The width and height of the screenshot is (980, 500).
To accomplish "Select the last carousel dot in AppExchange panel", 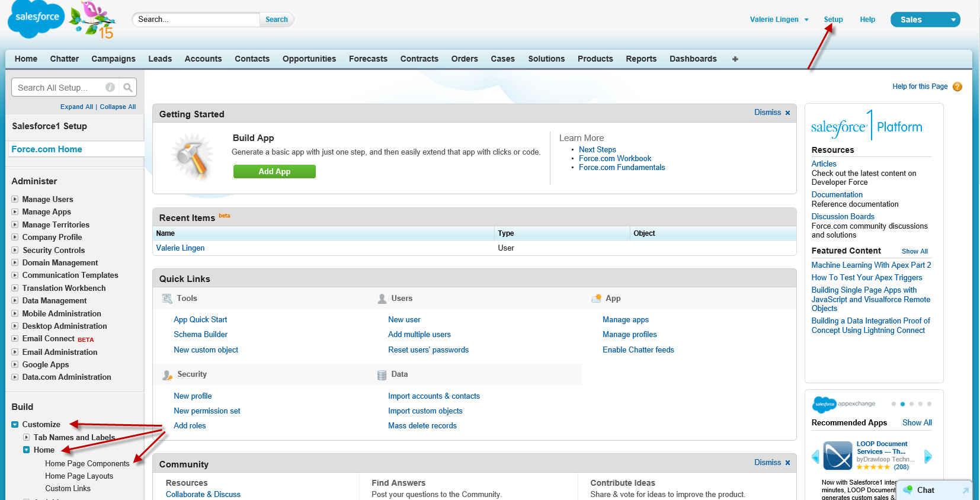I will [929, 404].
